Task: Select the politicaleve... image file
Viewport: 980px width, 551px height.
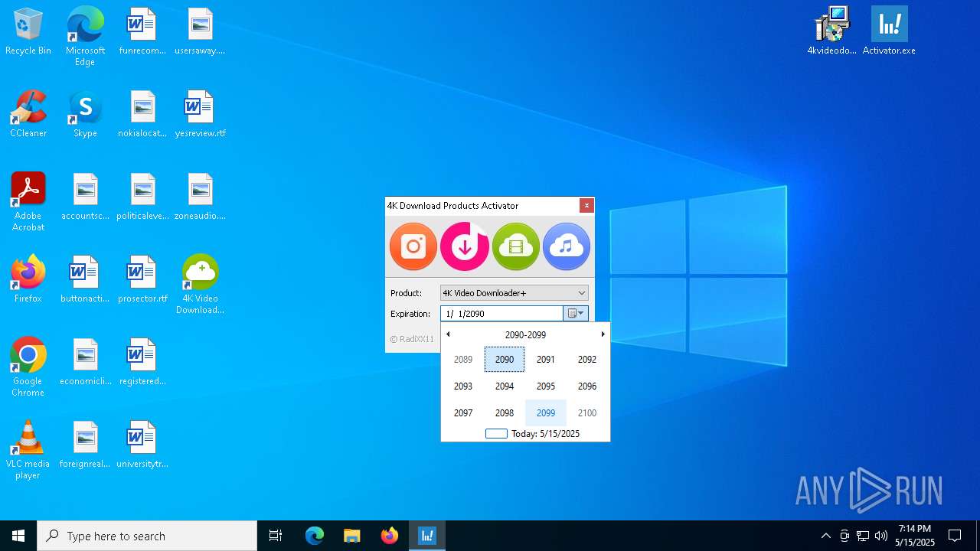Action: (142, 197)
